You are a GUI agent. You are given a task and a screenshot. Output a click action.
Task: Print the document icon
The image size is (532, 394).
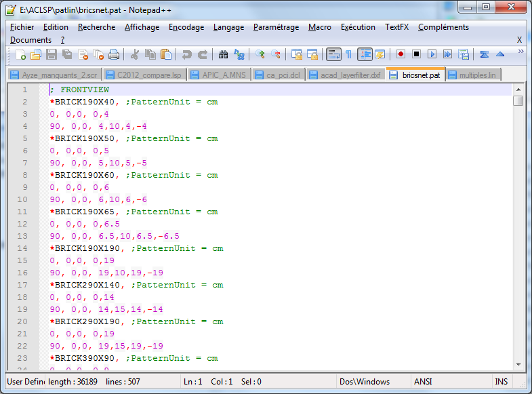point(114,54)
